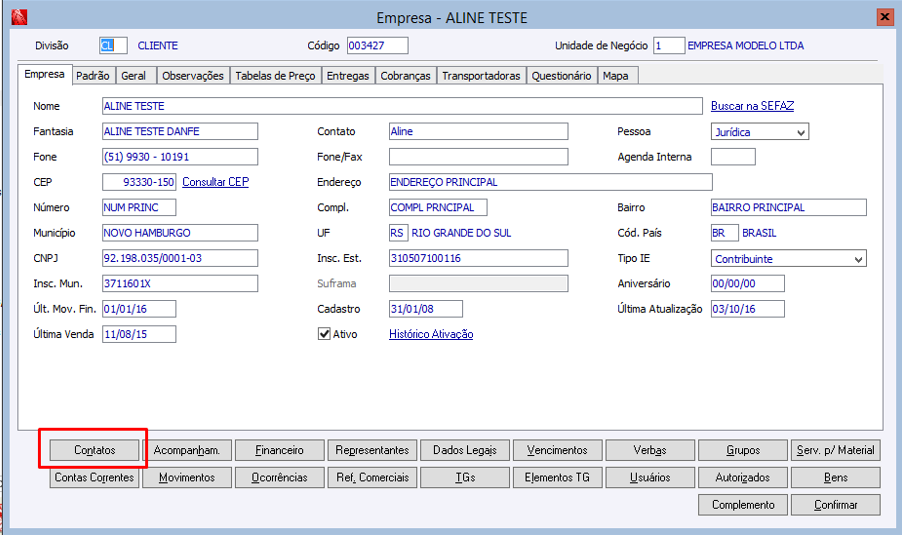
Task: Click the Contas Correntes button
Action: pyautogui.click(x=95, y=478)
